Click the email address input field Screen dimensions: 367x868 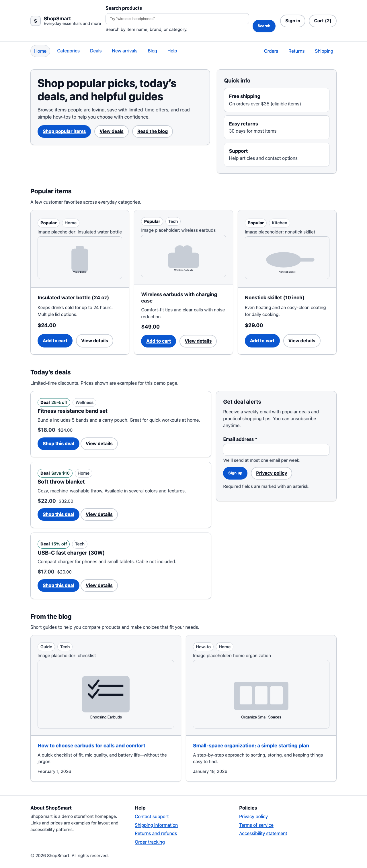coord(276,450)
